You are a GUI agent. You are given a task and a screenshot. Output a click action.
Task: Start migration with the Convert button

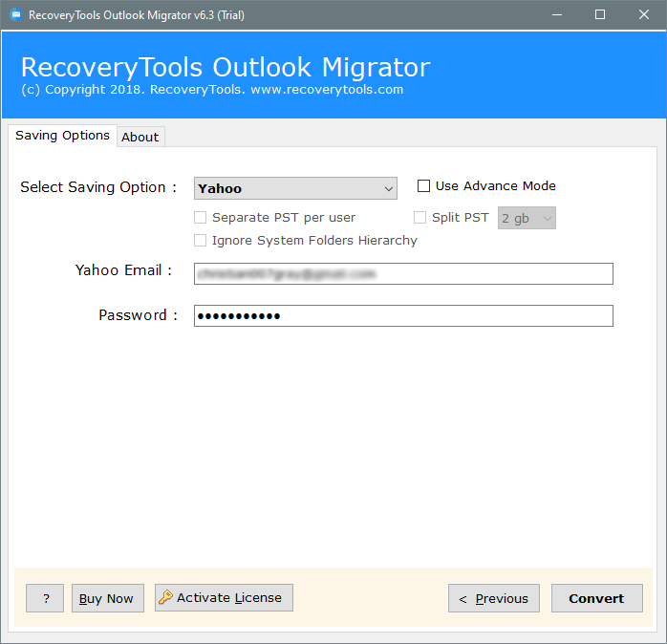[x=597, y=598]
